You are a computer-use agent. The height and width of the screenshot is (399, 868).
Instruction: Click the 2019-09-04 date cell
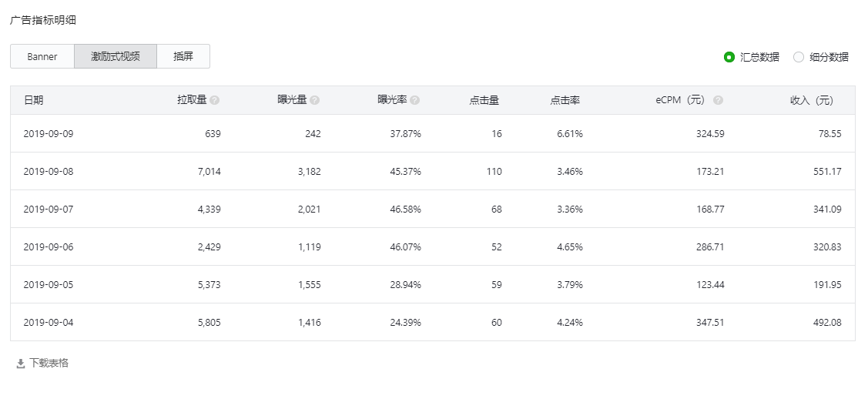49,322
